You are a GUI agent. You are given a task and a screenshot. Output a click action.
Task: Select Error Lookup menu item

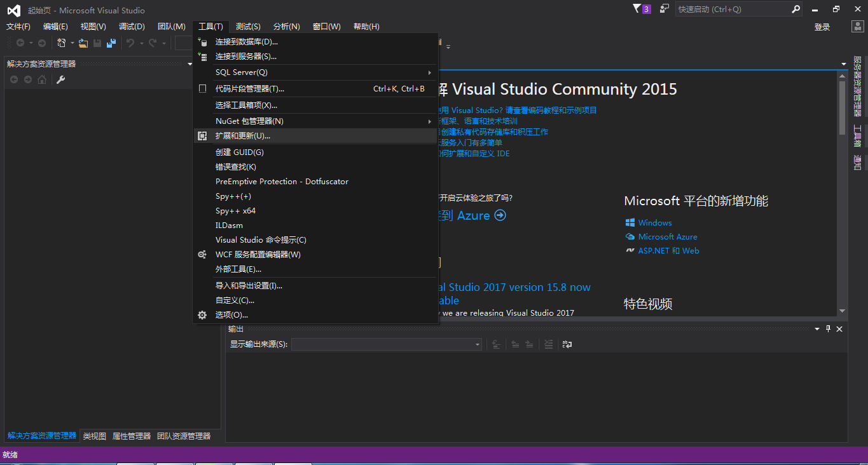click(315, 167)
